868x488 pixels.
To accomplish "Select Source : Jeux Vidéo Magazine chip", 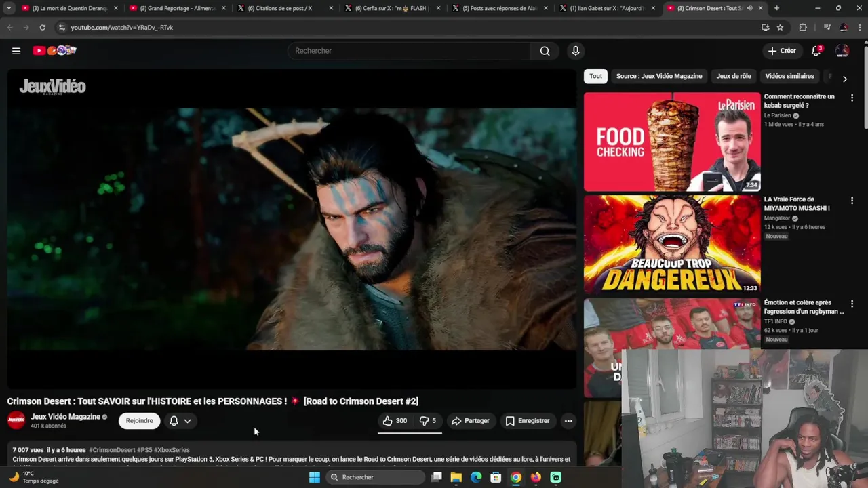I will [x=659, y=76].
